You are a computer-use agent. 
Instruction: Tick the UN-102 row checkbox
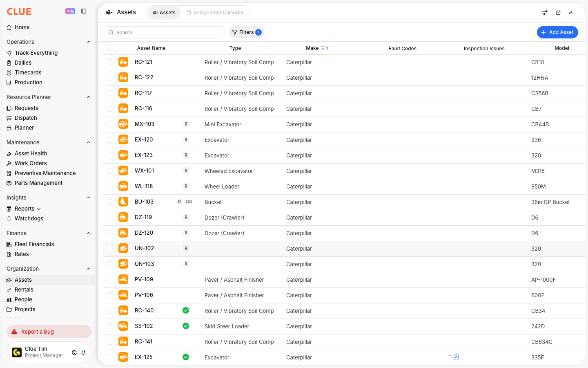pyautogui.click(x=109, y=249)
